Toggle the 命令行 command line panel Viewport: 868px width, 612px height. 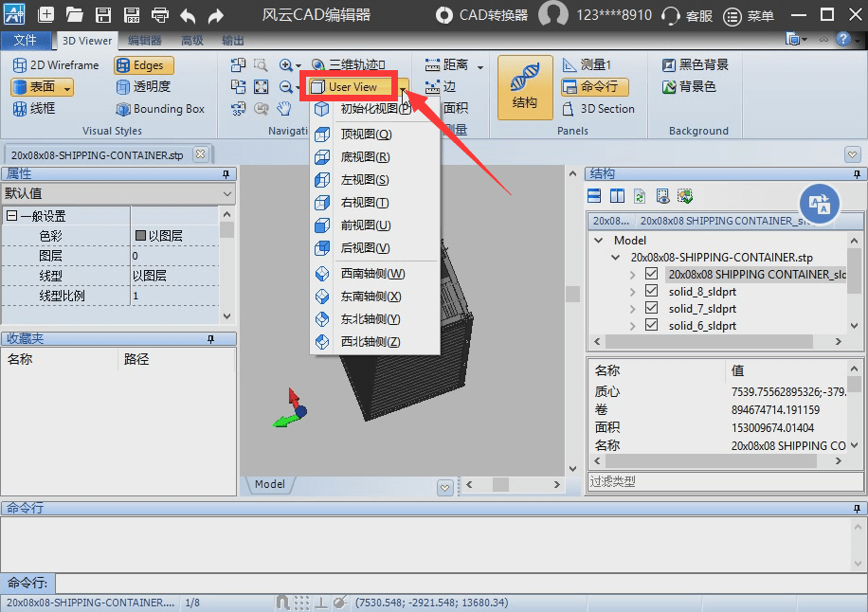coord(594,87)
